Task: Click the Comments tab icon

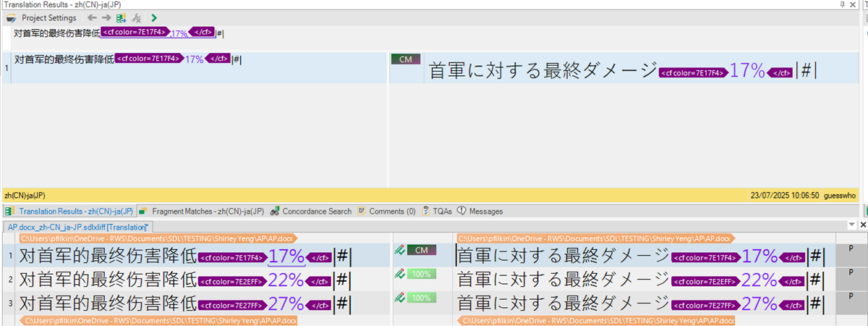Action: coord(362,212)
